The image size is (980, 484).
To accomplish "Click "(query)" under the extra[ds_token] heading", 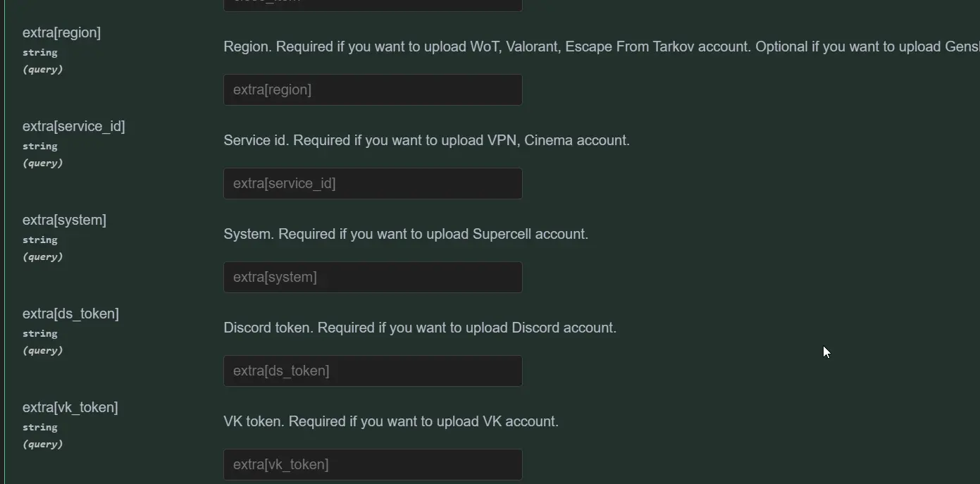I will point(42,350).
